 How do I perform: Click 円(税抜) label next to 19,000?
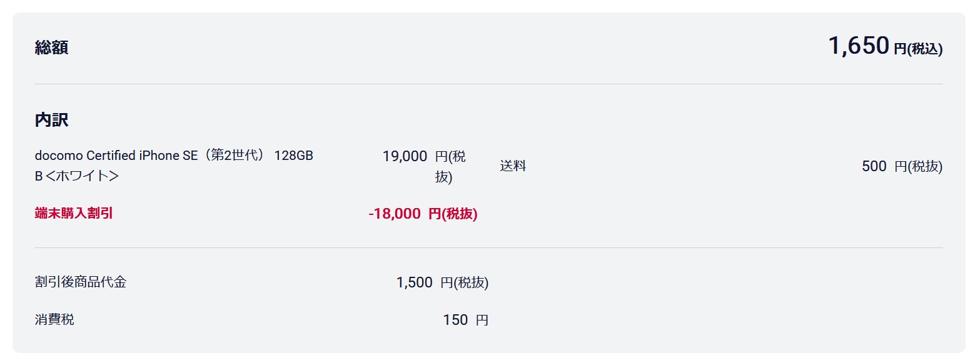(450, 166)
